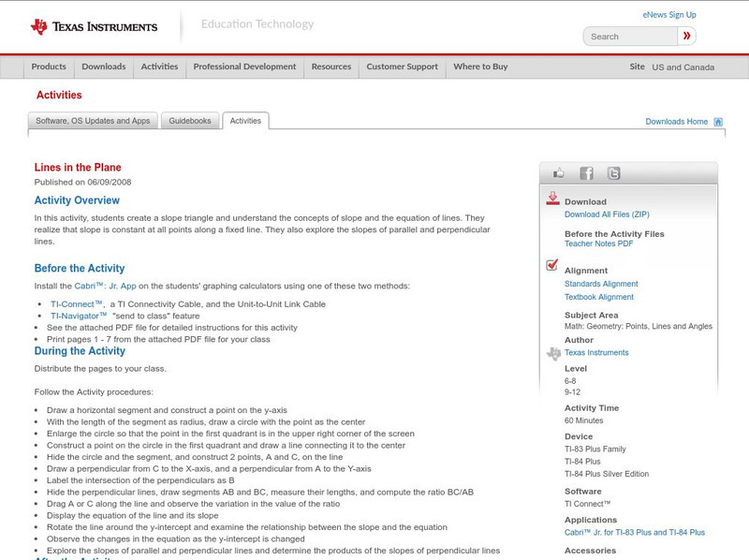Click the Before the Activity heading

click(80, 268)
